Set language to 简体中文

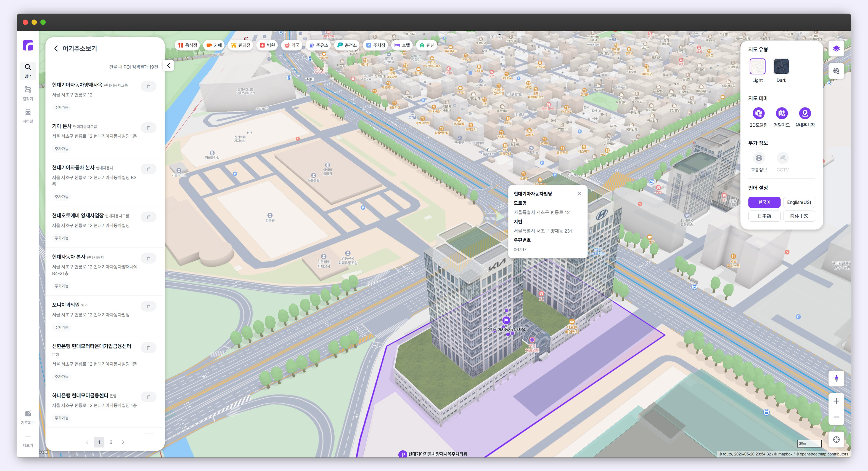(799, 216)
